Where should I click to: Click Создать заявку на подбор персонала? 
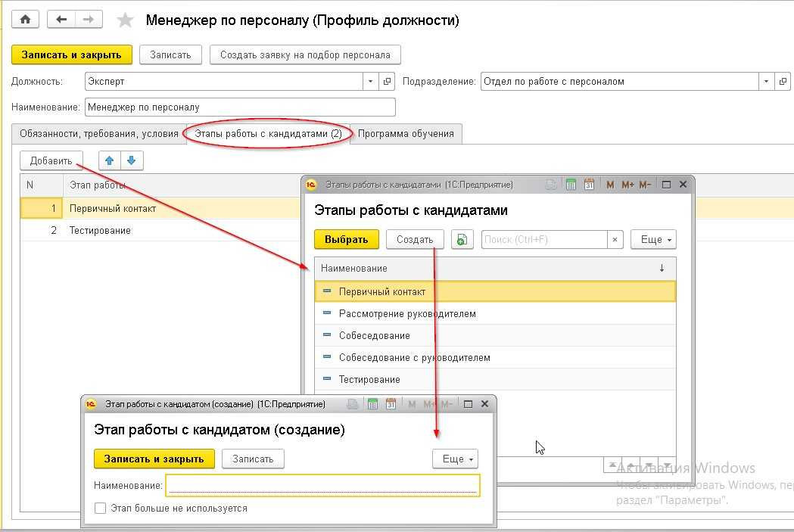305,54
